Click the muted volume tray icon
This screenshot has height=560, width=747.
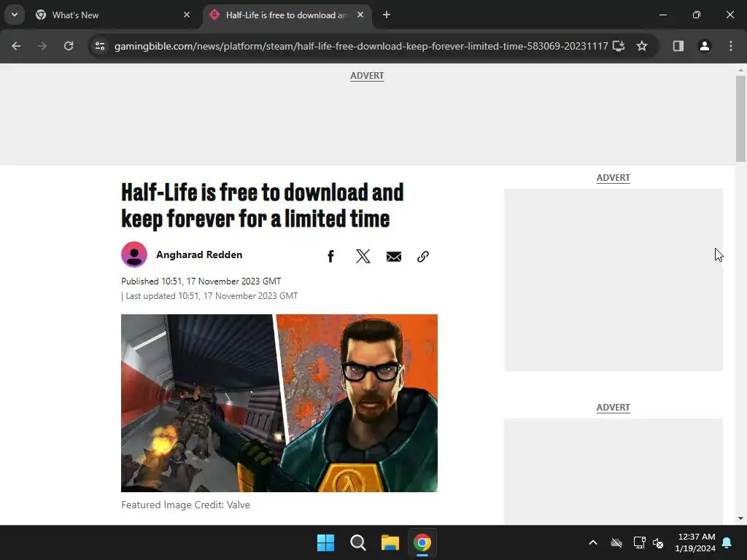(659, 542)
